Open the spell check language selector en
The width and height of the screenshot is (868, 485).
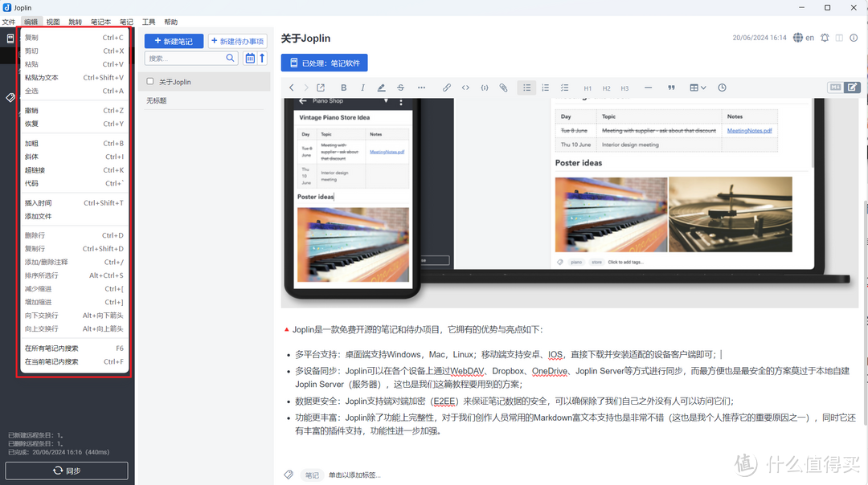click(803, 38)
